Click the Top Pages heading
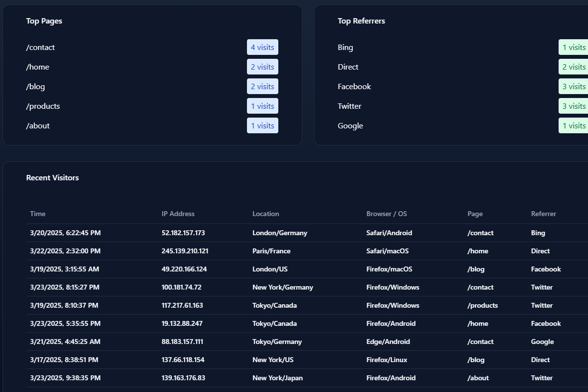 coord(44,21)
